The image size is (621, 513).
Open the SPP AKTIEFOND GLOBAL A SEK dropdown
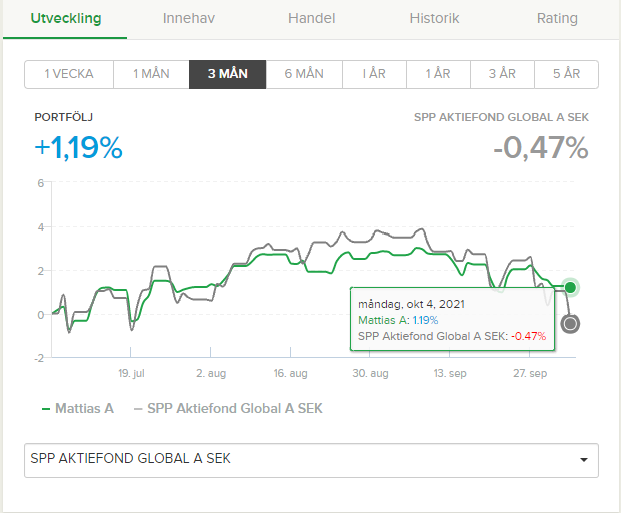(x=311, y=460)
